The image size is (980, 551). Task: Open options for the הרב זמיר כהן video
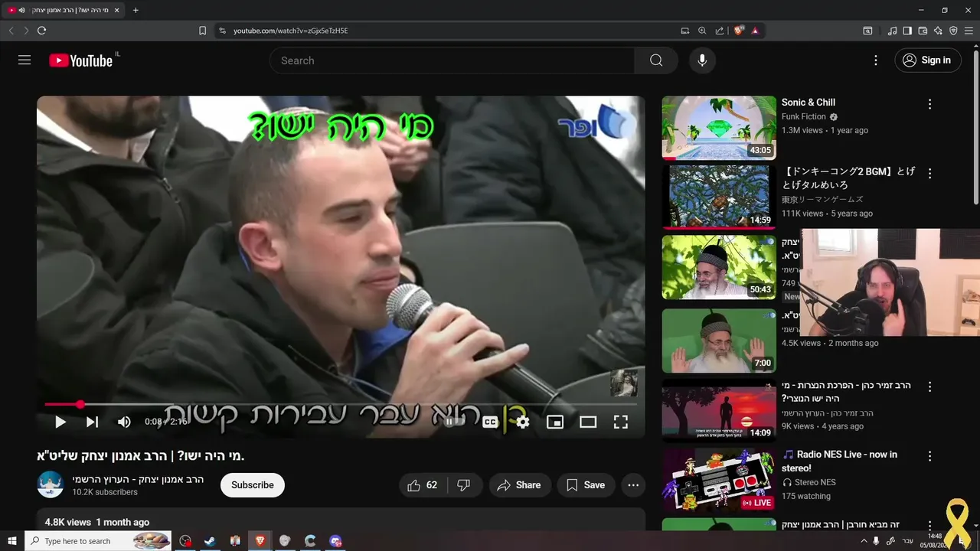click(x=930, y=387)
